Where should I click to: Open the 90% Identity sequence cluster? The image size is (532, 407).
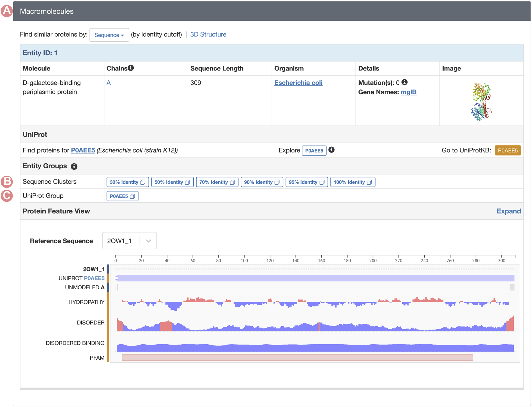point(261,182)
